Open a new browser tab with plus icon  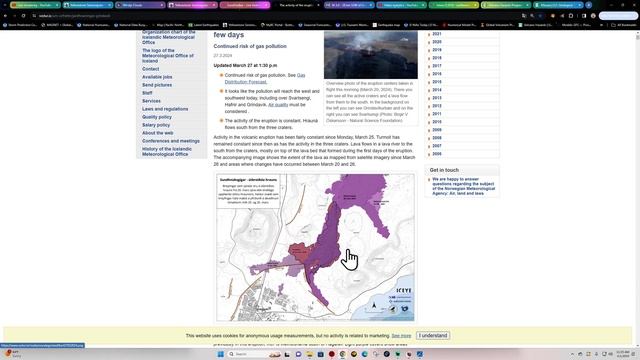[589, 5]
